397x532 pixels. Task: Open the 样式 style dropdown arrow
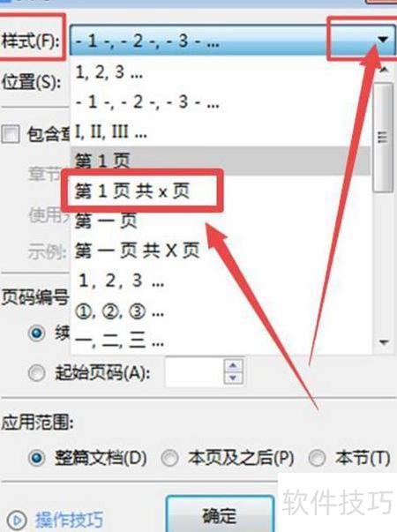(383, 40)
